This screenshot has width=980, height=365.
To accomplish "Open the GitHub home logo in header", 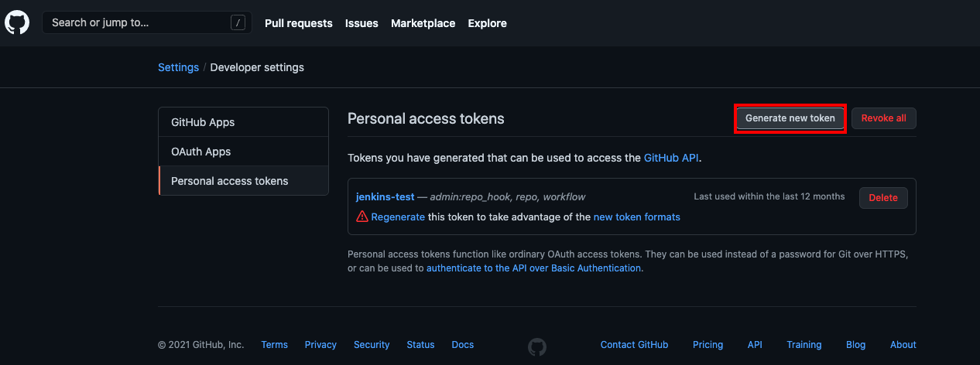I will 17,22.
